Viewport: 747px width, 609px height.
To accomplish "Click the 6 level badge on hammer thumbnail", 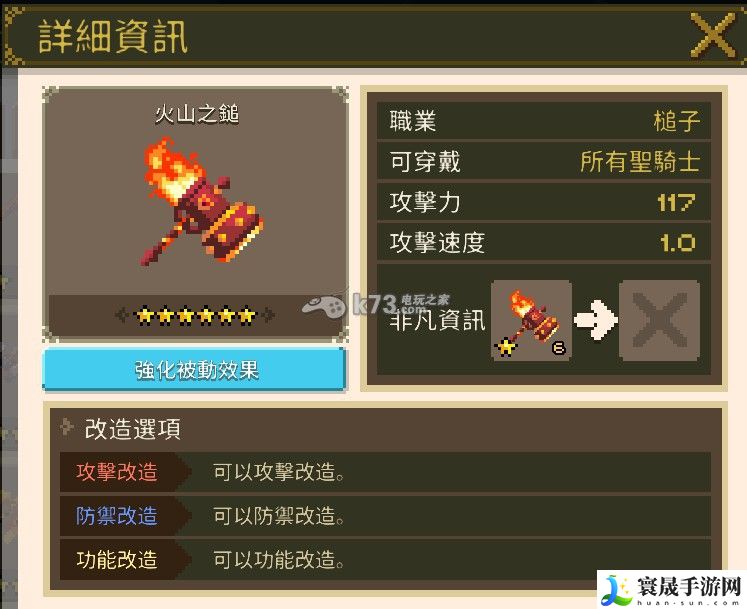I will 558,348.
